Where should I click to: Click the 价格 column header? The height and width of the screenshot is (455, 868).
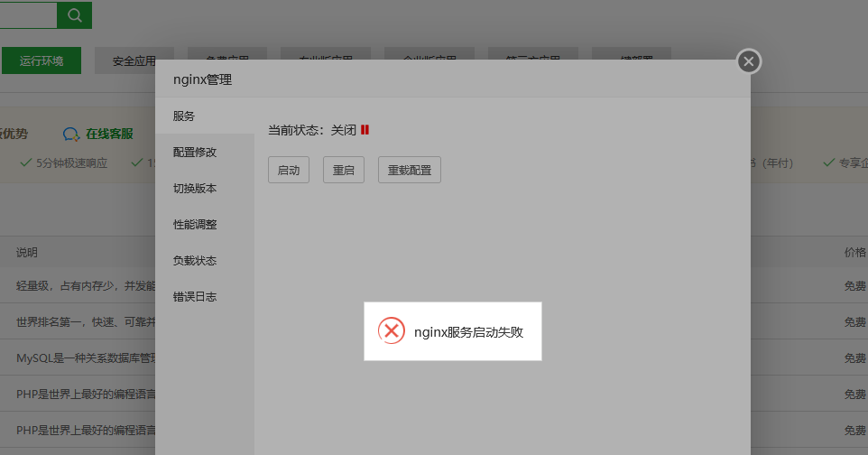click(x=854, y=253)
